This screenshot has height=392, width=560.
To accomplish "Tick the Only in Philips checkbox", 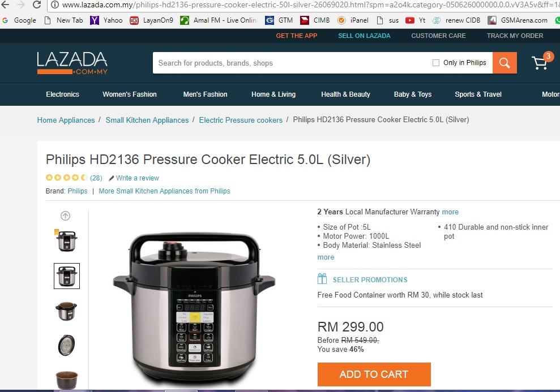I will click(x=436, y=63).
